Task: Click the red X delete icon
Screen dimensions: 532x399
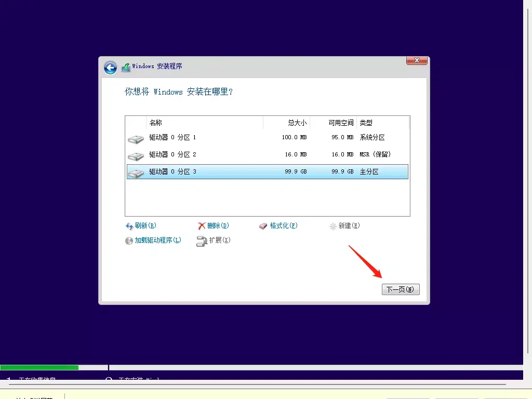Action: [202, 226]
